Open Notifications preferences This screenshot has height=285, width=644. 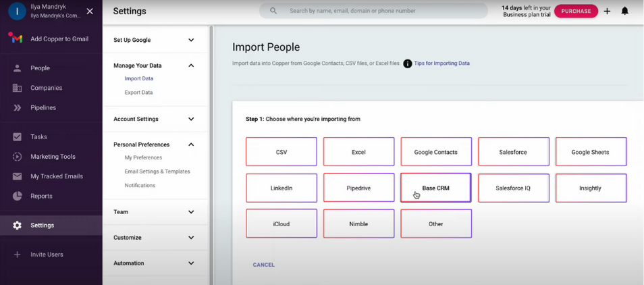[140, 185]
